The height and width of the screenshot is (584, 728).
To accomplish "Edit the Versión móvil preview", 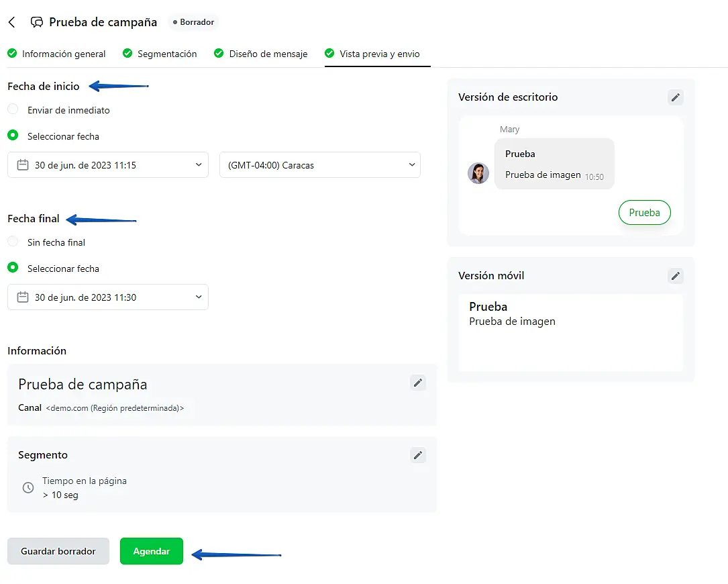I will pos(676,276).
